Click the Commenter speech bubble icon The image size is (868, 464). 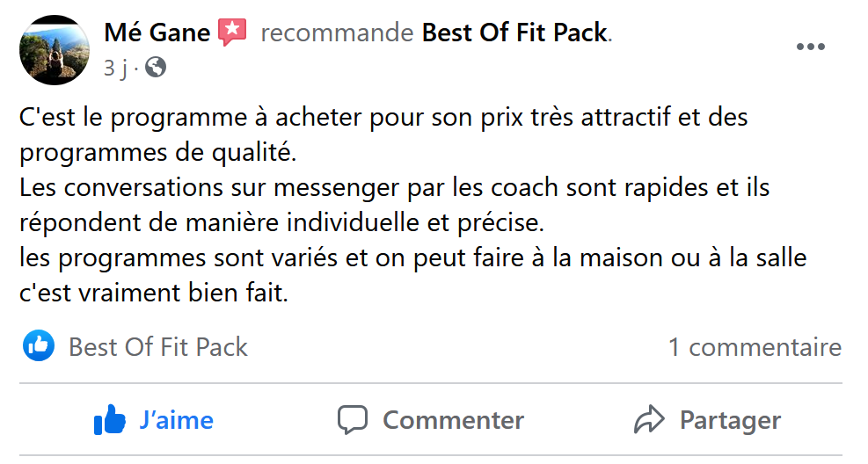[x=353, y=420]
